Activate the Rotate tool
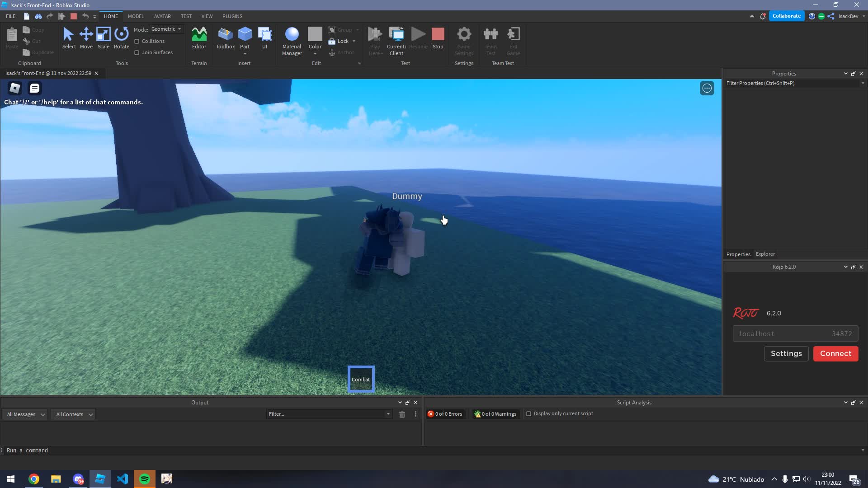Viewport: 868px width, 488px height. (x=121, y=38)
